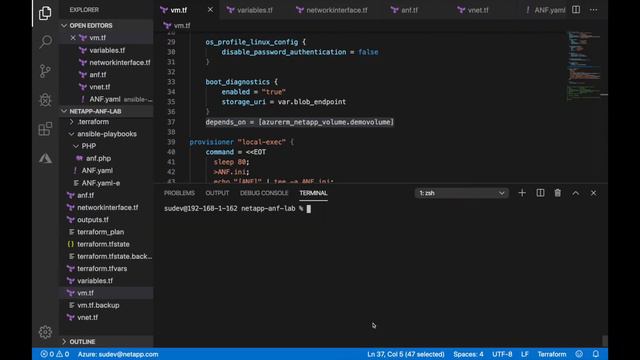Open the Problems panel tab
The width and height of the screenshot is (640, 360).
pyautogui.click(x=179, y=193)
